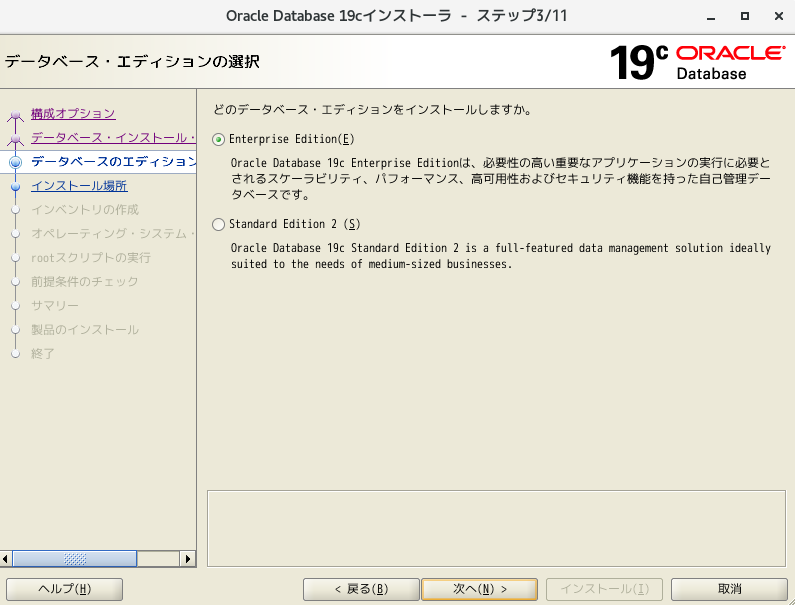Click the disabled step 終了
Viewport: 795px width, 605px height.
tap(43, 353)
